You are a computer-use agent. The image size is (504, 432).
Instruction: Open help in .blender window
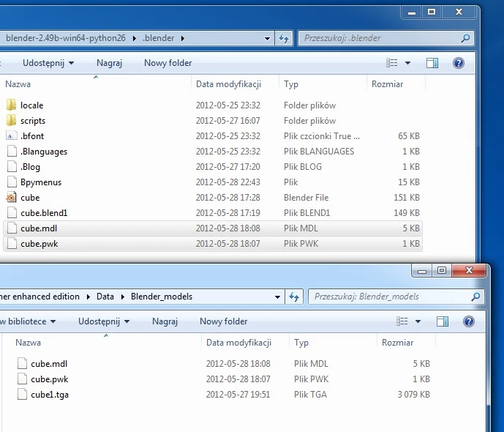459,63
